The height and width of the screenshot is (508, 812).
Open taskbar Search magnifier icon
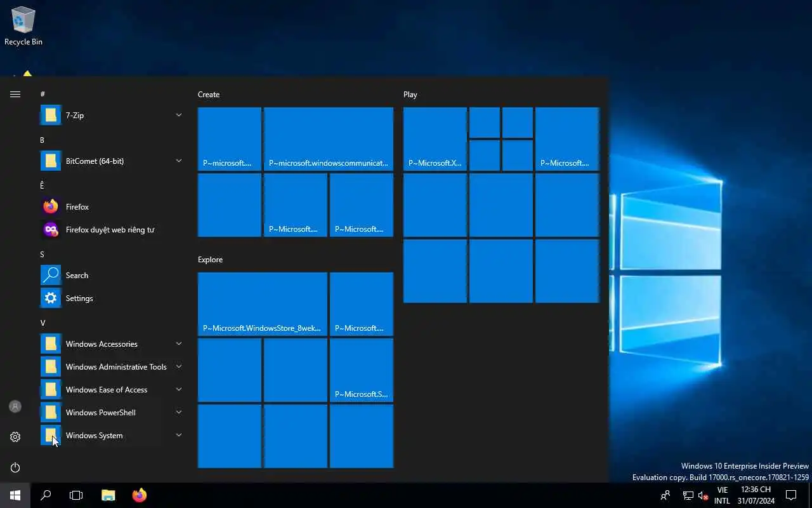tap(46, 495)
